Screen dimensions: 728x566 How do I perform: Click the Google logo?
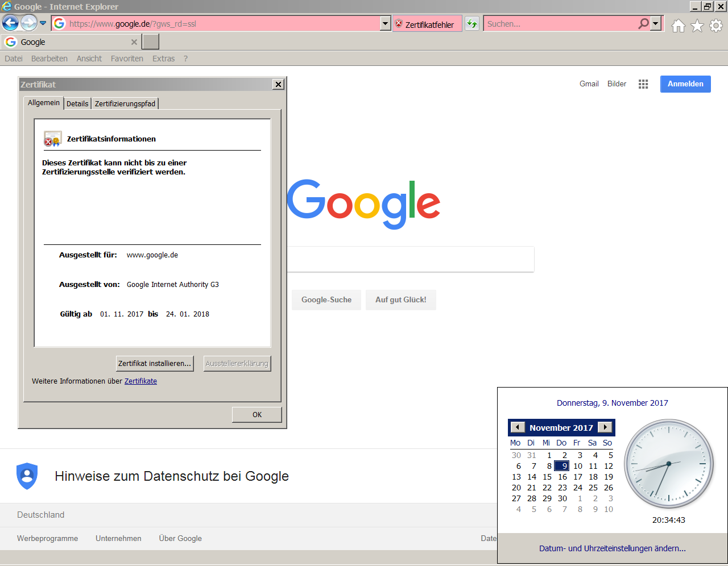[363, 204]
